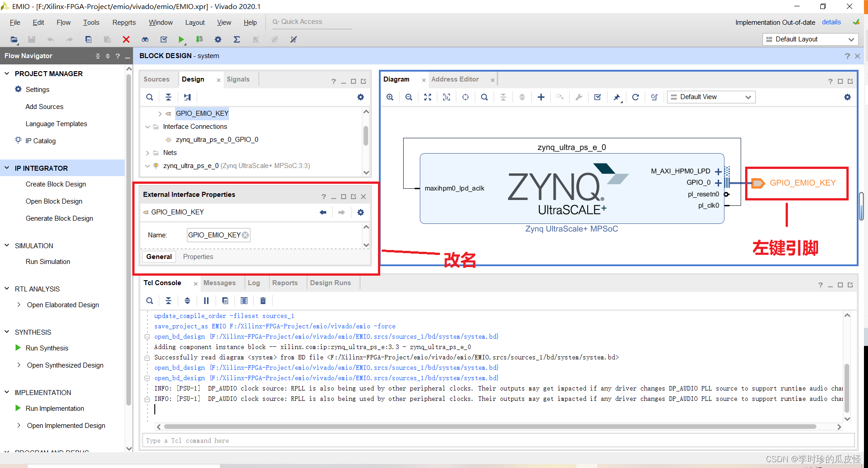The height and width of the screenshot is (468, 868).
Task: Open the Reports menu
Action: click(124, 23)
